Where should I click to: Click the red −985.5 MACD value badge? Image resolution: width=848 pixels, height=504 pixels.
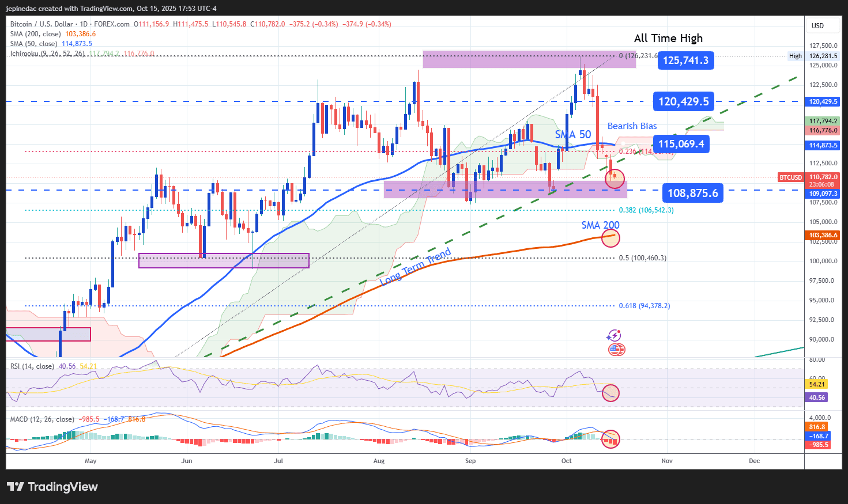[x=817, y=445]
